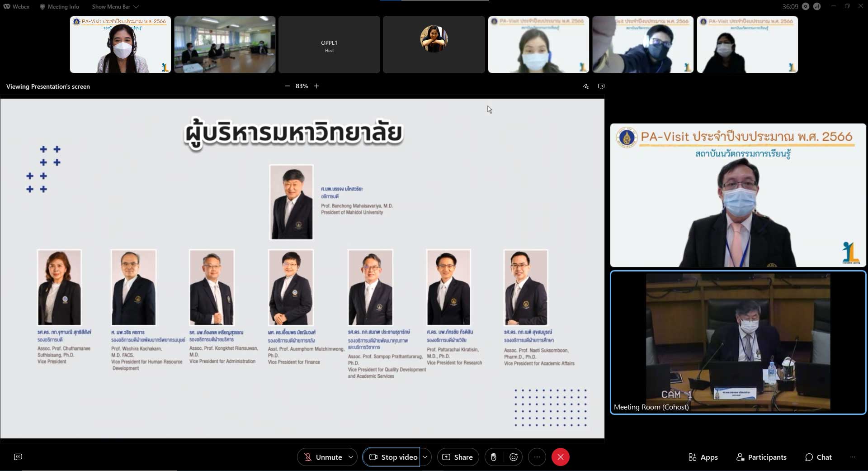This screenshot has width=868, height=471.
Task: Open the Participants panel
Action: (761, 457)
